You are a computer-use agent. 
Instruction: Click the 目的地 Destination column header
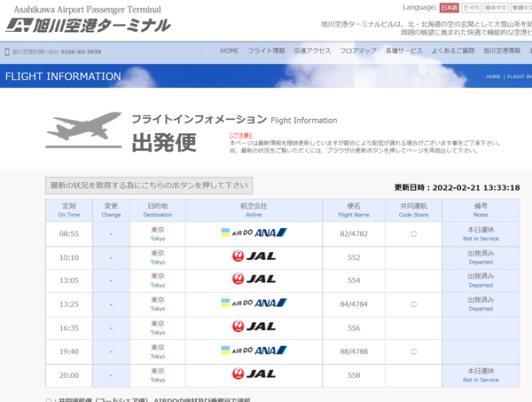(158, 210)
